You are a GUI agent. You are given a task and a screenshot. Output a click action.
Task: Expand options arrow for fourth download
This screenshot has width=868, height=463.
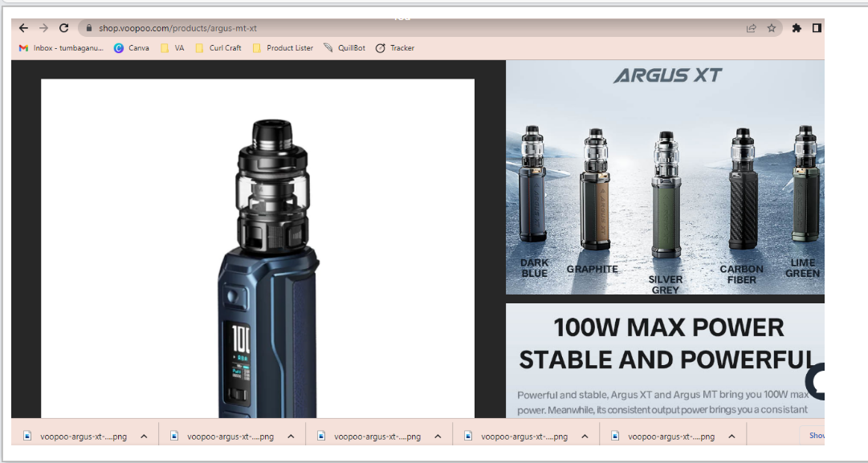click(x=585, y=437)
